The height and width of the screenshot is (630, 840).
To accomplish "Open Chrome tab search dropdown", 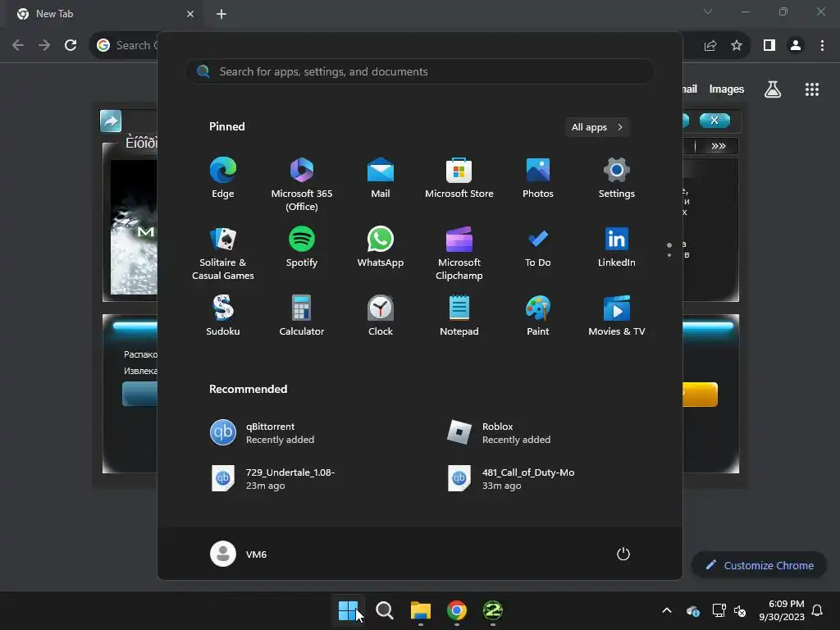I will pyautogui.click(x=708, y=11).
